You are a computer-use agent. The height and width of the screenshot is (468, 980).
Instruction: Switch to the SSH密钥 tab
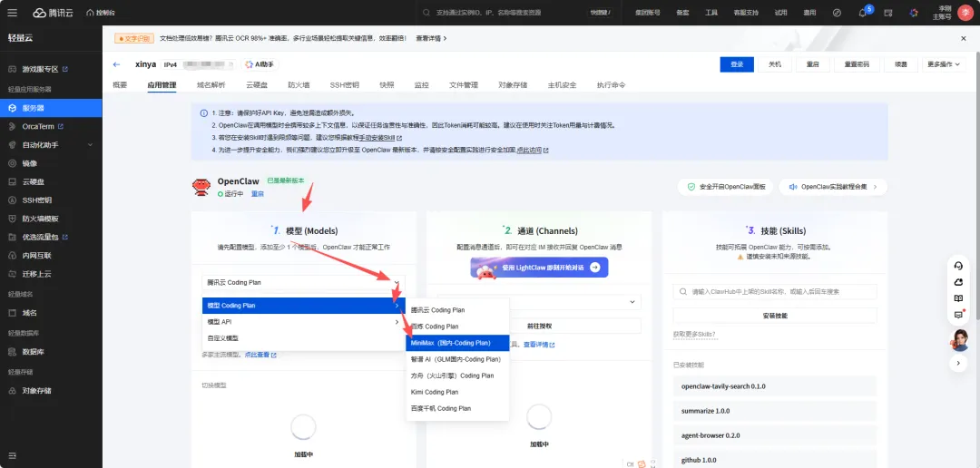click(x=345, y=85)
